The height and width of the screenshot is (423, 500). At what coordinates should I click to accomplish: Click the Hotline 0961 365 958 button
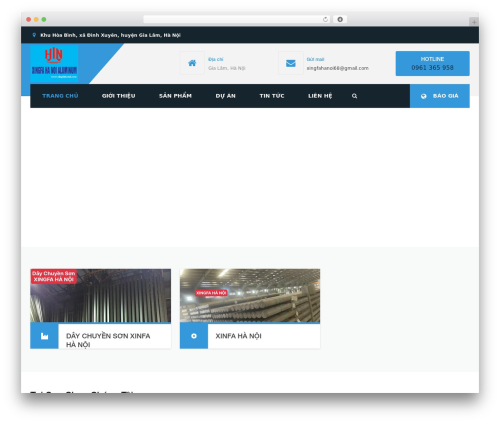pos(433,63)
